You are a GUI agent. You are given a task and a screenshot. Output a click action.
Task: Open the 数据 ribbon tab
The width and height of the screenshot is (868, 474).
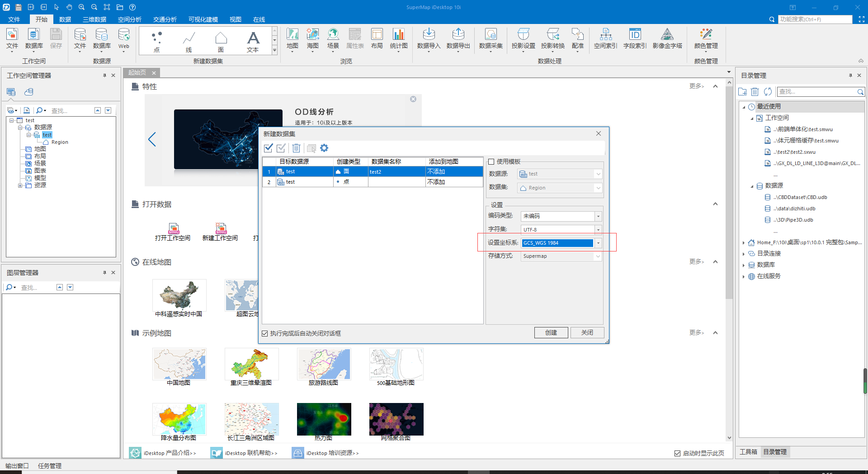65,19
